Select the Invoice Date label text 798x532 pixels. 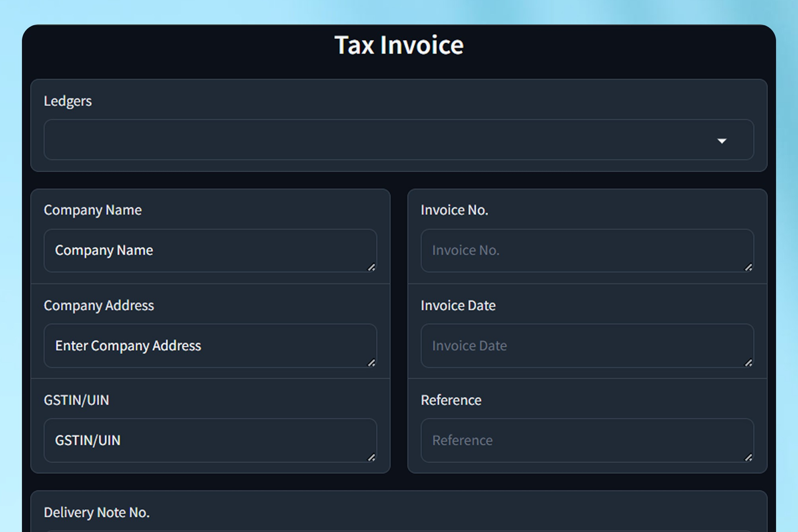(x=458, y=305)
